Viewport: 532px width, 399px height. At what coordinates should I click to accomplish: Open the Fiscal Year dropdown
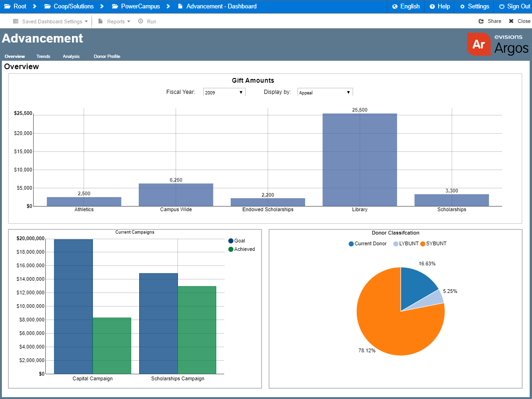coord(224,93)
